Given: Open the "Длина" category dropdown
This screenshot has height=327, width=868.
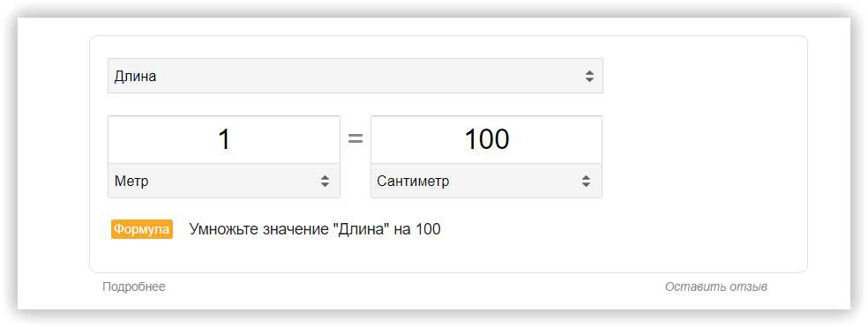Looking at the screenshot, I should pos(355,77).
